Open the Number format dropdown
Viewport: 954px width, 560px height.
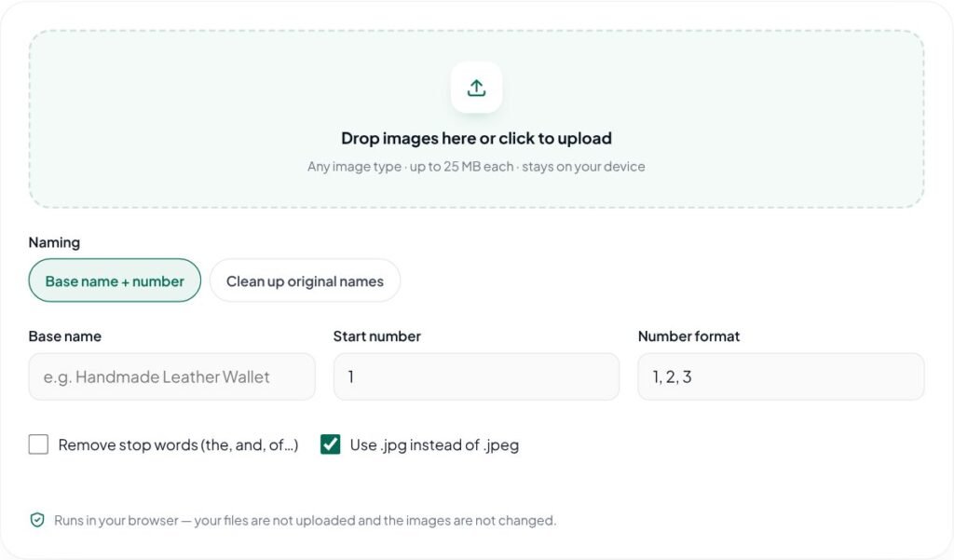(x=782, y=376)
